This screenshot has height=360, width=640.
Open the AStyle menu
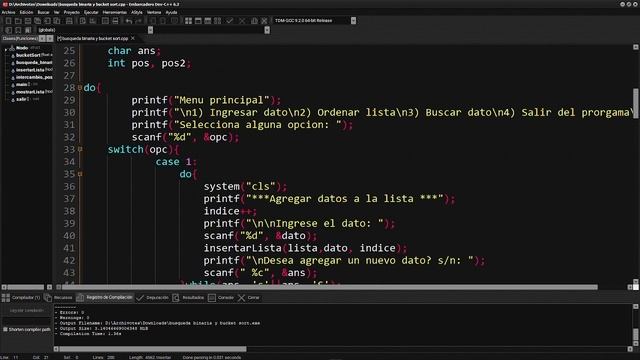pyautogui.click(x=137, y=12)
